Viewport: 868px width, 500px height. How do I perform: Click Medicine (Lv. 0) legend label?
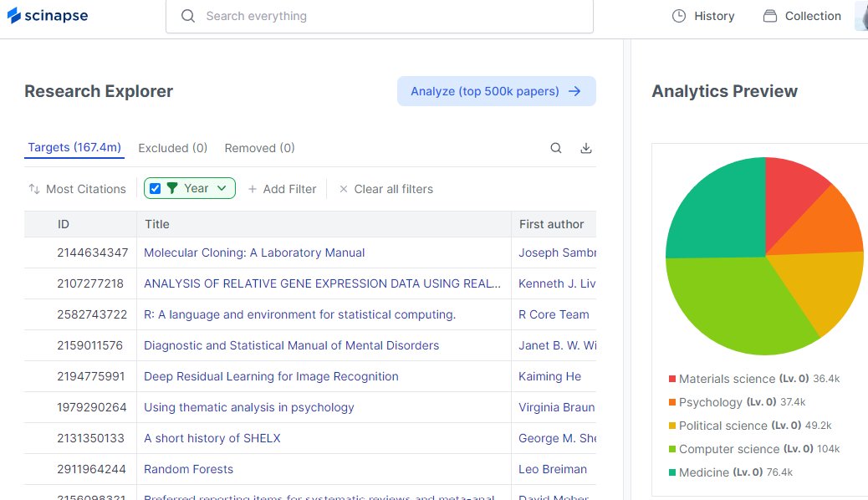tap(721, 472)
